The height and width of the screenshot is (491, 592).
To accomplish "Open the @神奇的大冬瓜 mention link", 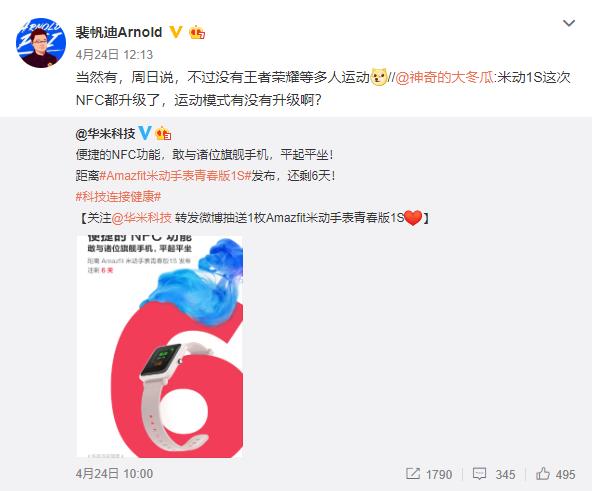I will point(444,77).
